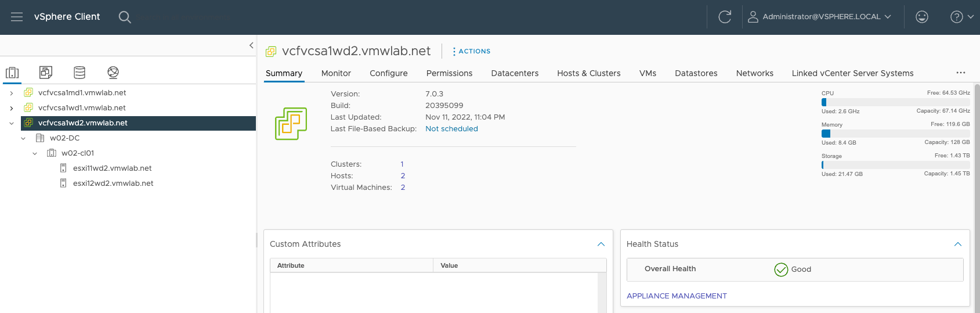Sort by the Attribute column header
Image resolution: width=980 pixels, height=313 pixels.
point(352,265)
